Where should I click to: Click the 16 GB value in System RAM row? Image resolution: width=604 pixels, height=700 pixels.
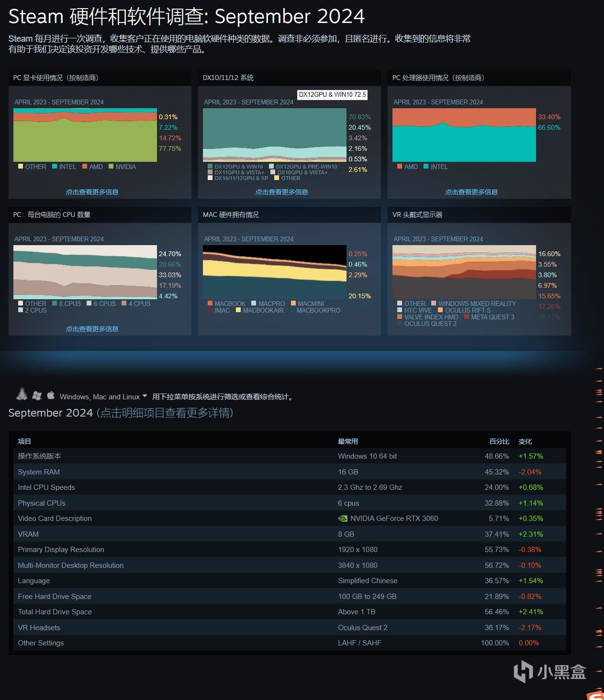click(348, 472)
